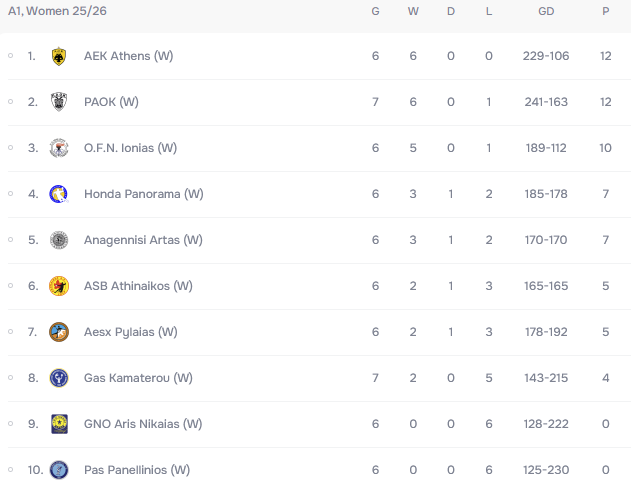Select the Anagennisi Artas grey crest

point(59,240)
